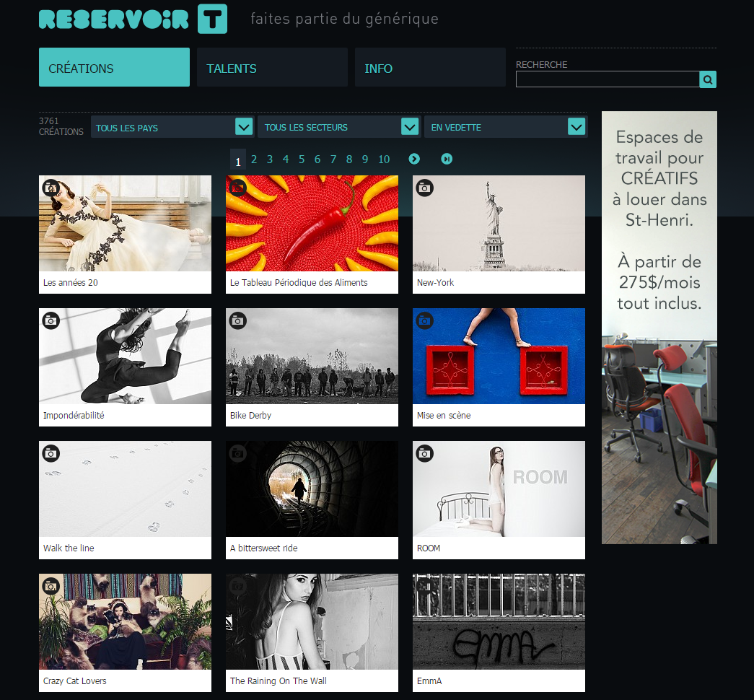Open the ROOM bed photo thumbnail
754x700 pixels.
click(x=499, y=489)
